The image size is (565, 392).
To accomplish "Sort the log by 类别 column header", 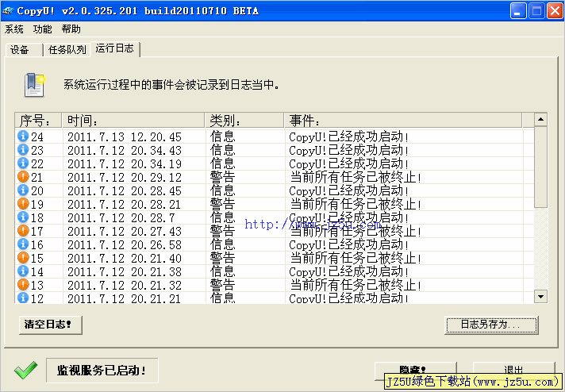I will (244, 121).
